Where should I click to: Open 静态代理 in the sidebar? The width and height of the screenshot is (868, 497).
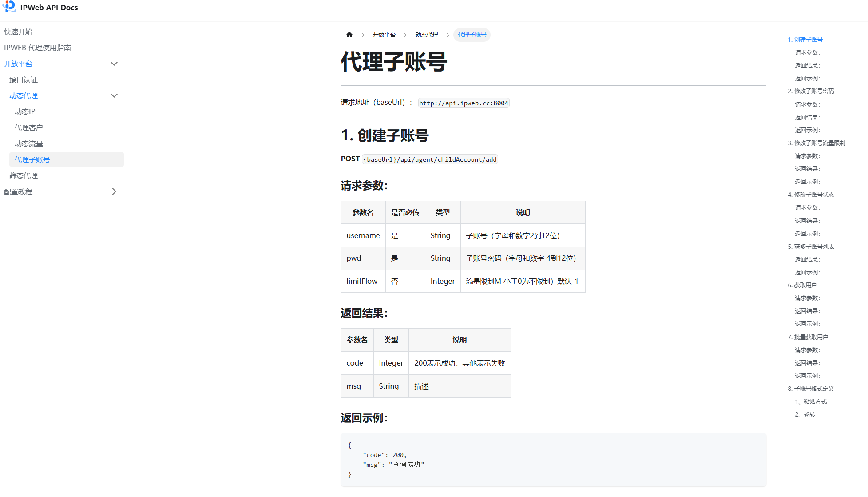point(24,175)
